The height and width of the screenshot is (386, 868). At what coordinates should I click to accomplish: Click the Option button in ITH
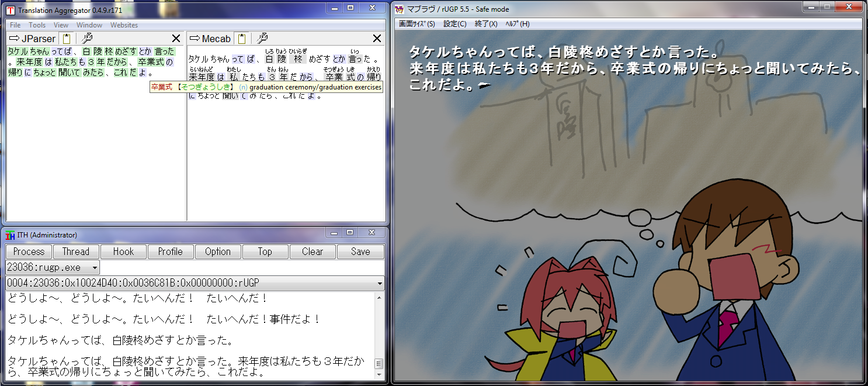click(x=218, y=251)
